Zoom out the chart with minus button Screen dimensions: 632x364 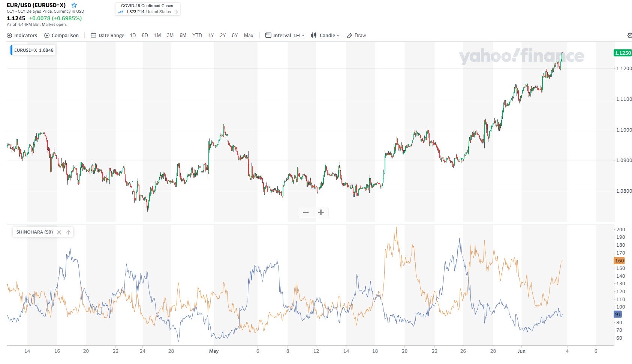tap(306, 213)
